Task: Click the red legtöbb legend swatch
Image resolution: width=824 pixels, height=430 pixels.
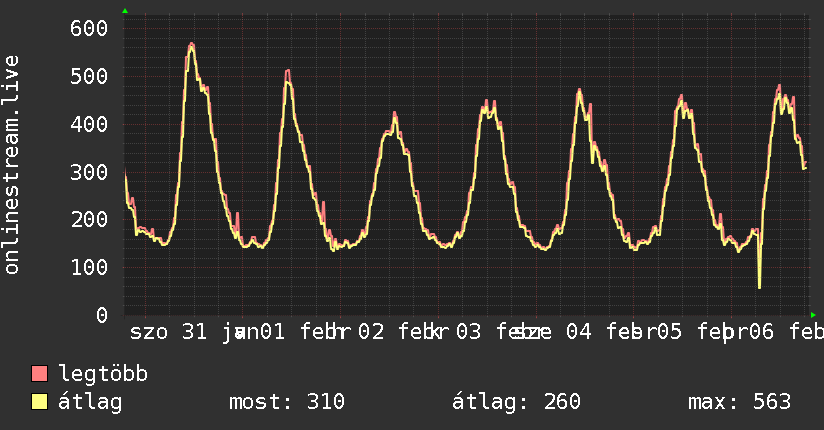Action: 40,374
